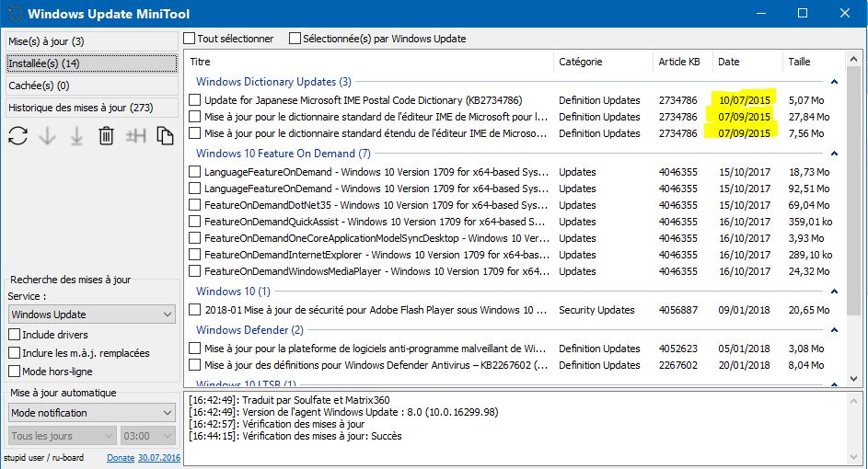Tick checkbox for Adobe Flash Player security update
The width and height of the screenshot is (868, 469).
click(194, 310)
